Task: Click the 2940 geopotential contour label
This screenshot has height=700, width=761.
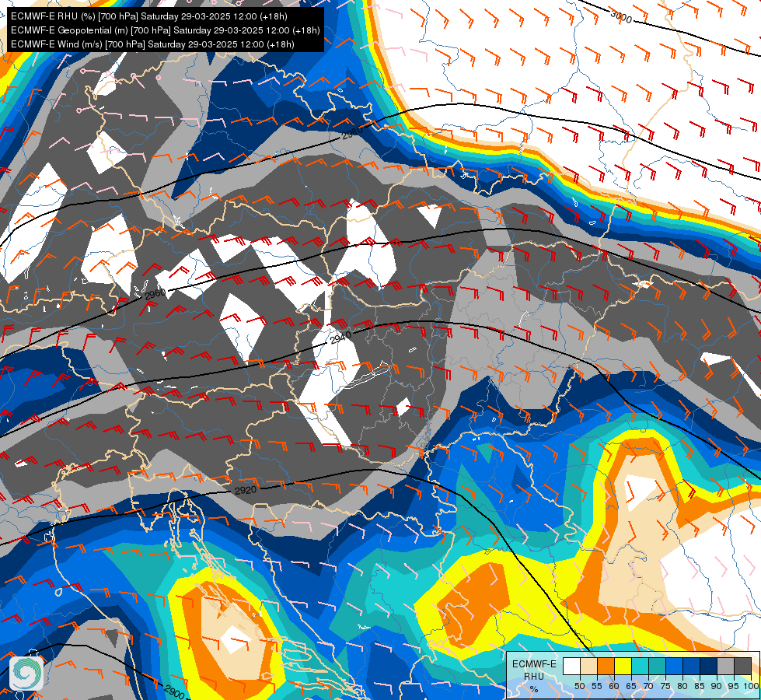Action: [340, 338]
